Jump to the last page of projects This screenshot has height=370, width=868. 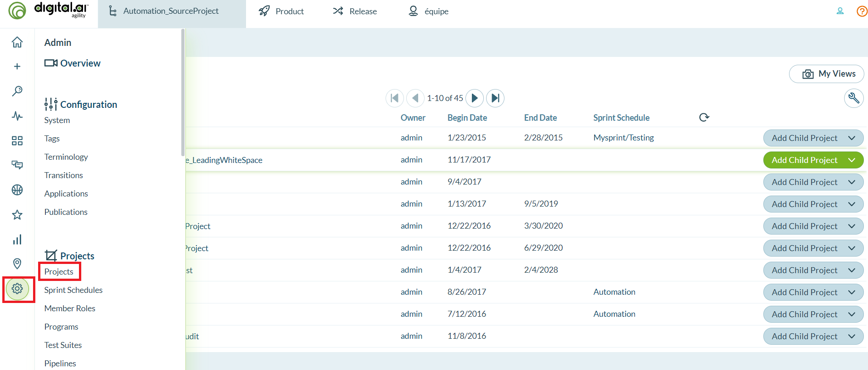495,98
